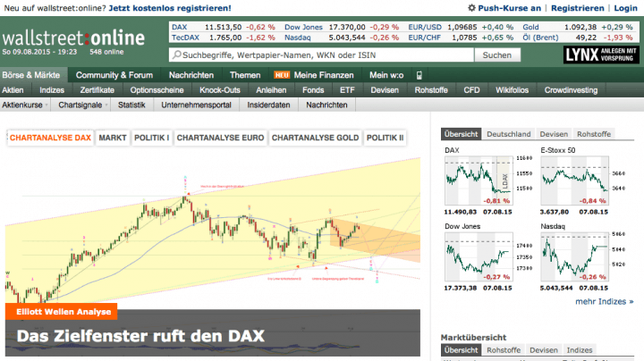Open Nachrichten in the Aktien sub-navigation
The width and height of the screenshot is (644, 361).
point(326,105)
